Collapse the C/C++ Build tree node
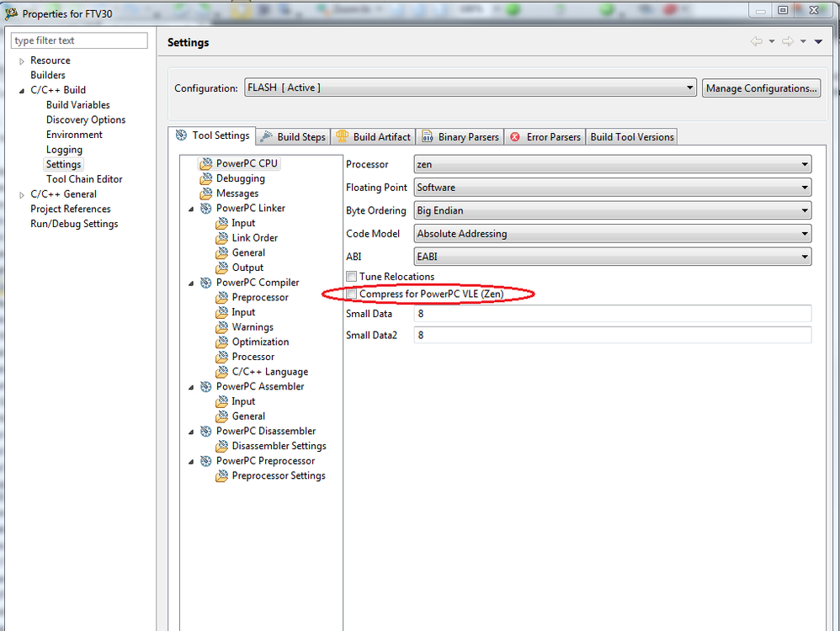Image resolution: width=840 pixels, height=631 pixels. (22, 91)
